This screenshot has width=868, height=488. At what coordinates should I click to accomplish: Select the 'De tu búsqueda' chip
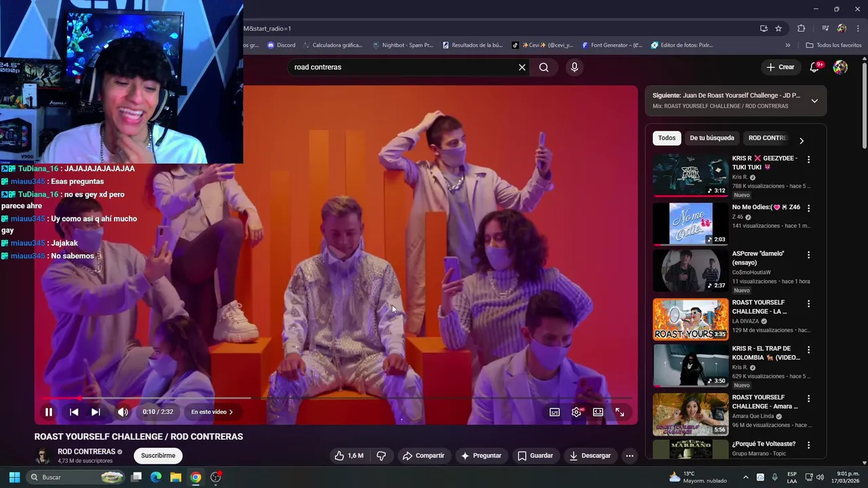tap(712, 138)
